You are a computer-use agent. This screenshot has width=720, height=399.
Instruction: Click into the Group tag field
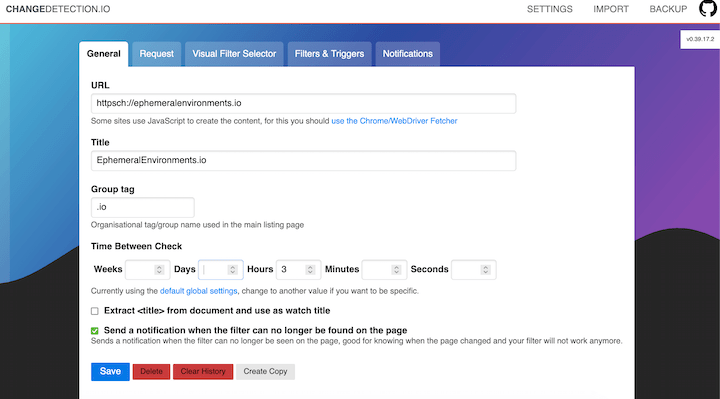(x=143, y=208)
